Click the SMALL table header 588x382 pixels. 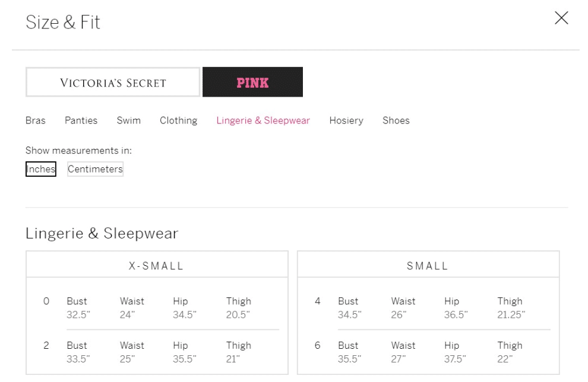tap(428, 266)
